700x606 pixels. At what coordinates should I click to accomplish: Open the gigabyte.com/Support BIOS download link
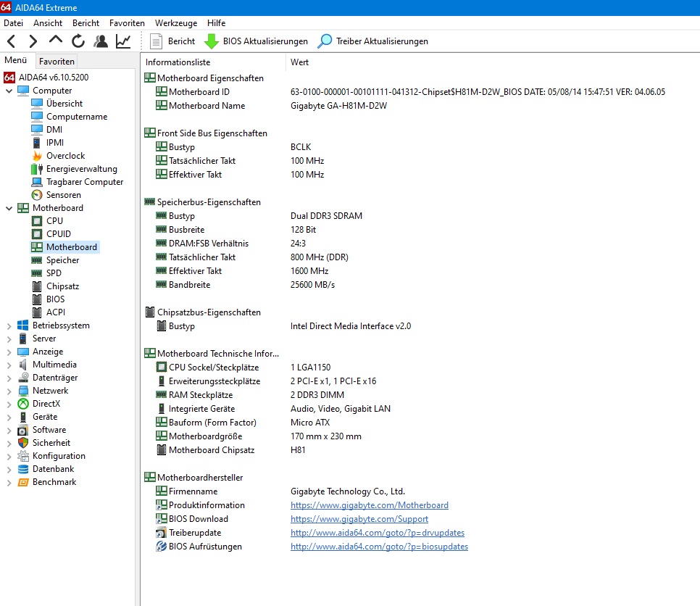[x=359, y=519]
